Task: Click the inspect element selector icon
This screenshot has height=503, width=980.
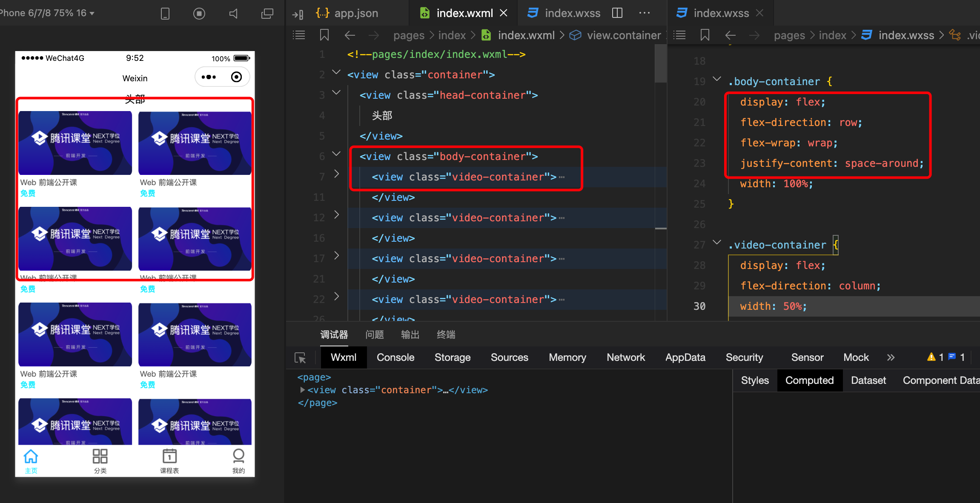Action: point(300,358)
